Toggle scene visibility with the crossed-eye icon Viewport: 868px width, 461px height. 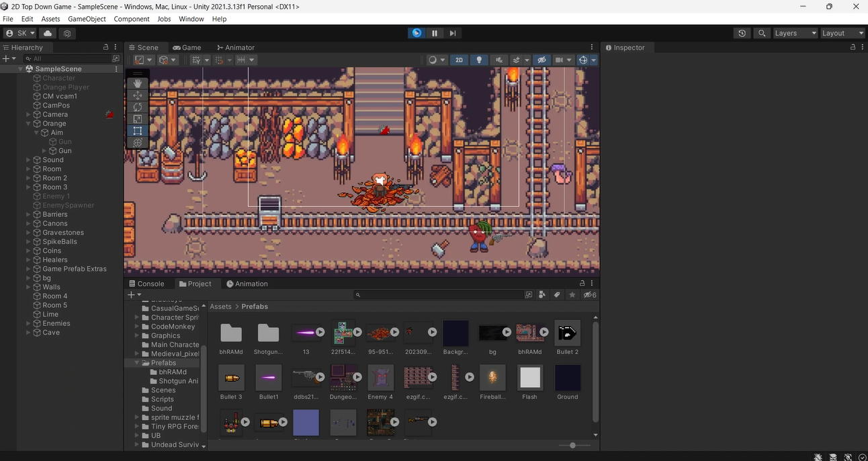[x=541, y=60]
